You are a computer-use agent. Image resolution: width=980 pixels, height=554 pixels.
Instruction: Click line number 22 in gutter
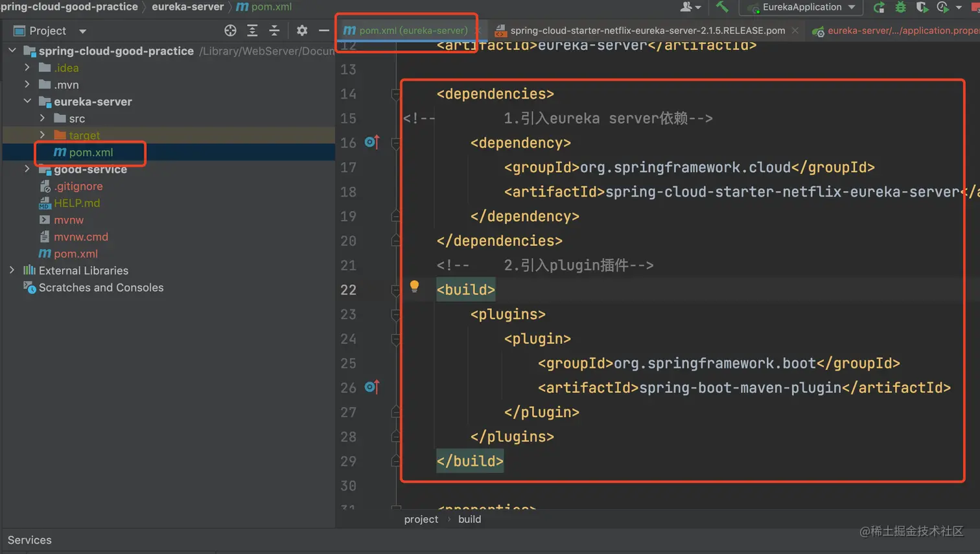pos(349,290)
